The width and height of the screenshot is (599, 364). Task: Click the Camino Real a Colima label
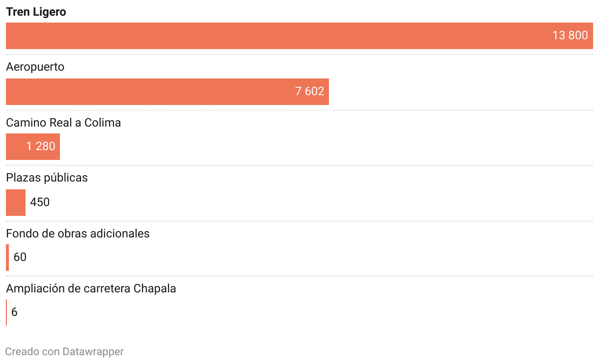(63, 123)
